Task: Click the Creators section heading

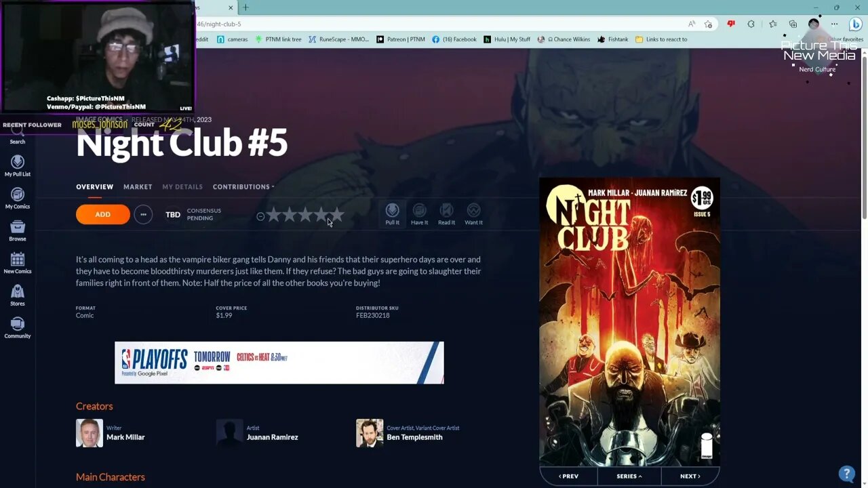Action: click(94, 406)
